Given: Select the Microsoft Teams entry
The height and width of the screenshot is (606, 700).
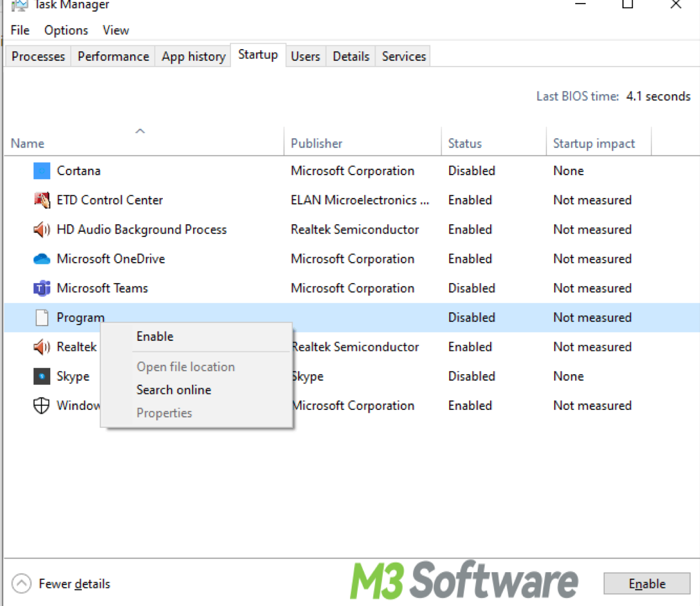Looking at the screenshot, I should coord(102,288).
